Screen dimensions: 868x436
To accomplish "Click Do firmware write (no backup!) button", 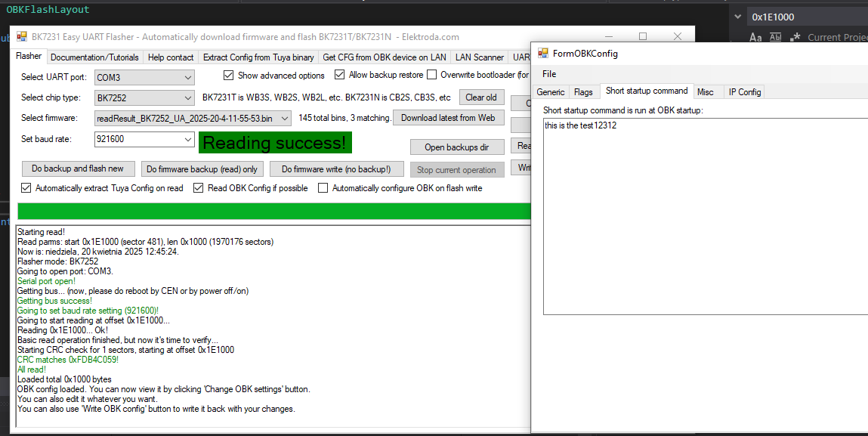I will tap(336, 169).
